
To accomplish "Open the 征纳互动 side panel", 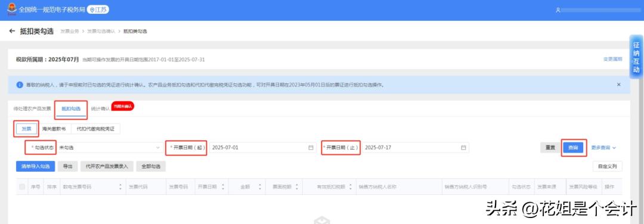I will pyautogui.click(x=636, y=57).
